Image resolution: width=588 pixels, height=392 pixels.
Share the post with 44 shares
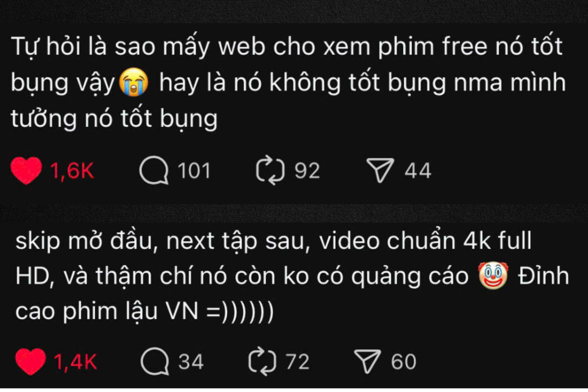(380, 170)
